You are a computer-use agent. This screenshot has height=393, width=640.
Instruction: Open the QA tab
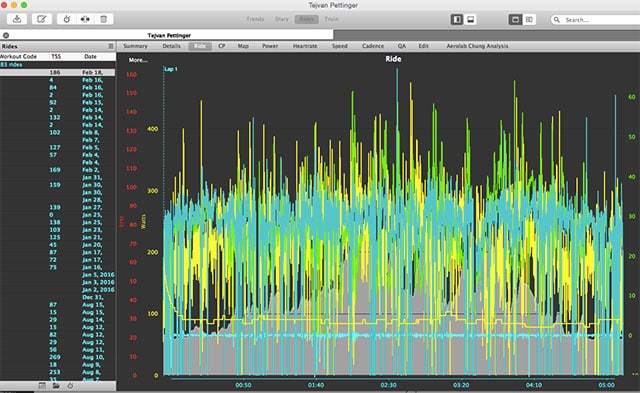pos(402,46)
